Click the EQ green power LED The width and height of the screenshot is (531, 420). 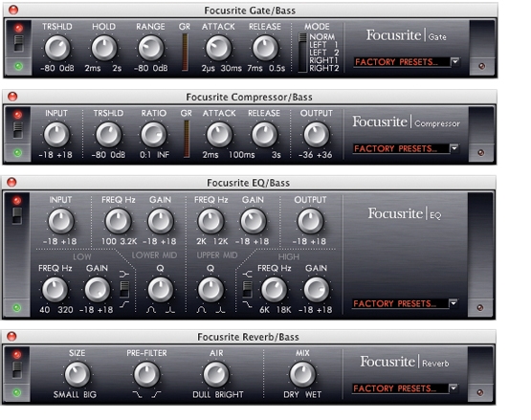(x=16, y=307)
